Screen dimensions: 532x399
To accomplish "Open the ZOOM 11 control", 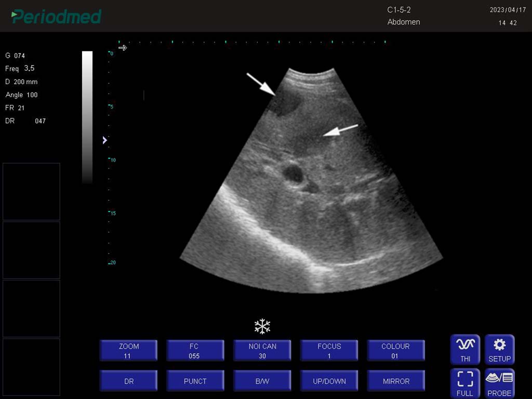I will [129, 351].
